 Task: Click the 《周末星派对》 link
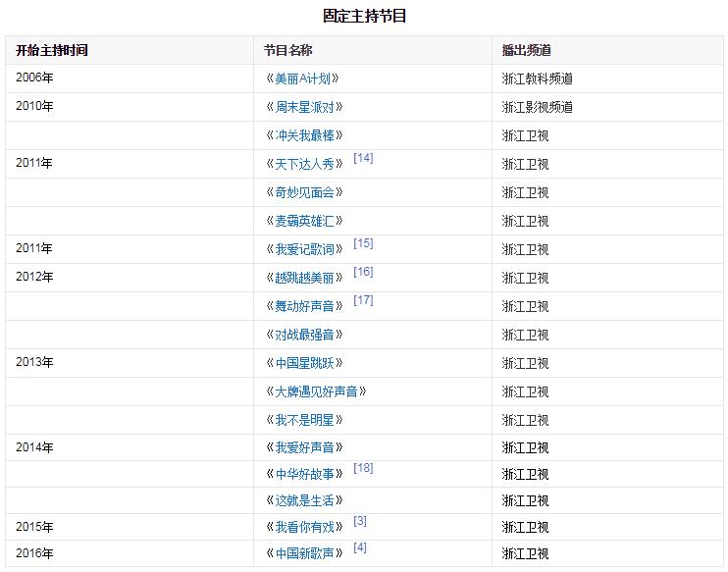pos(304,107)
